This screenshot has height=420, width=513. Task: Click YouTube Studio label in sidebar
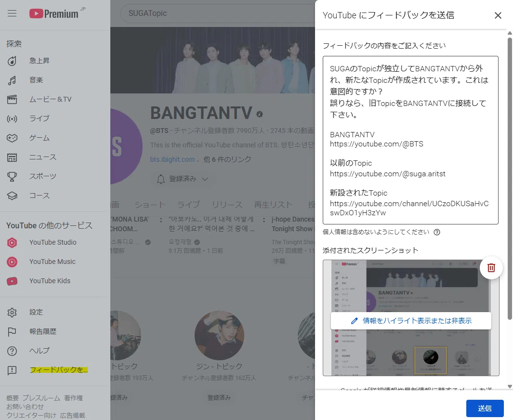pos(53,243)
